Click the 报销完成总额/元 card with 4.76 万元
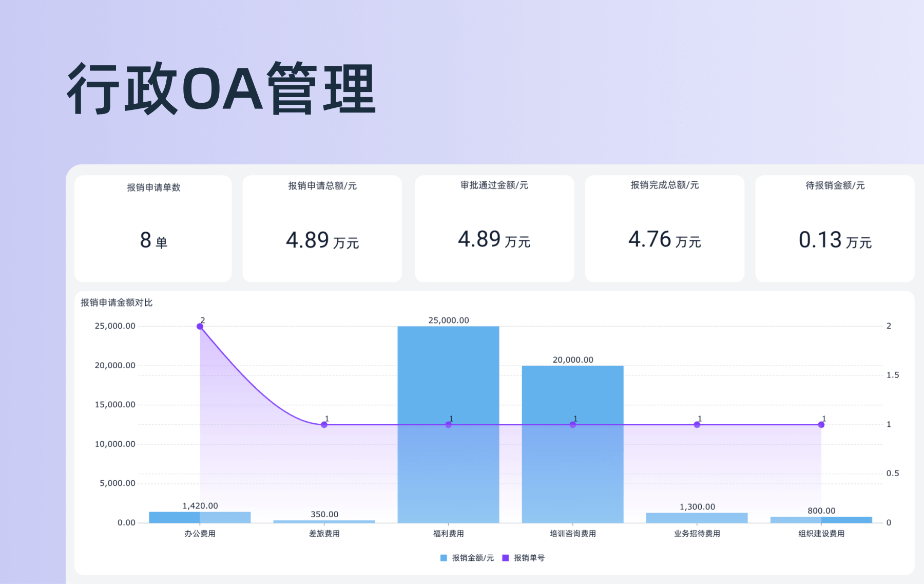 pos(664,229)
